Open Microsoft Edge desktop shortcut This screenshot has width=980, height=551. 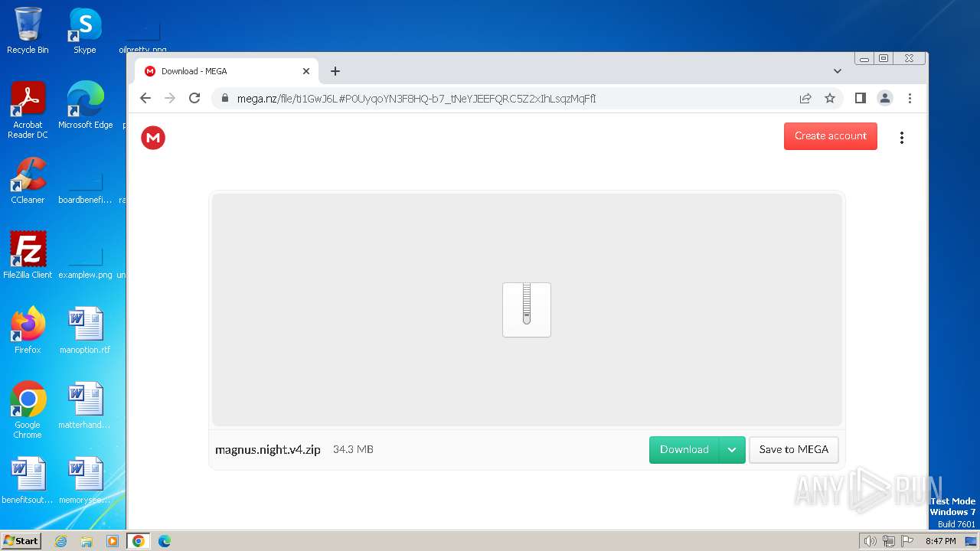pyautogui.click(x=85, y=106)
